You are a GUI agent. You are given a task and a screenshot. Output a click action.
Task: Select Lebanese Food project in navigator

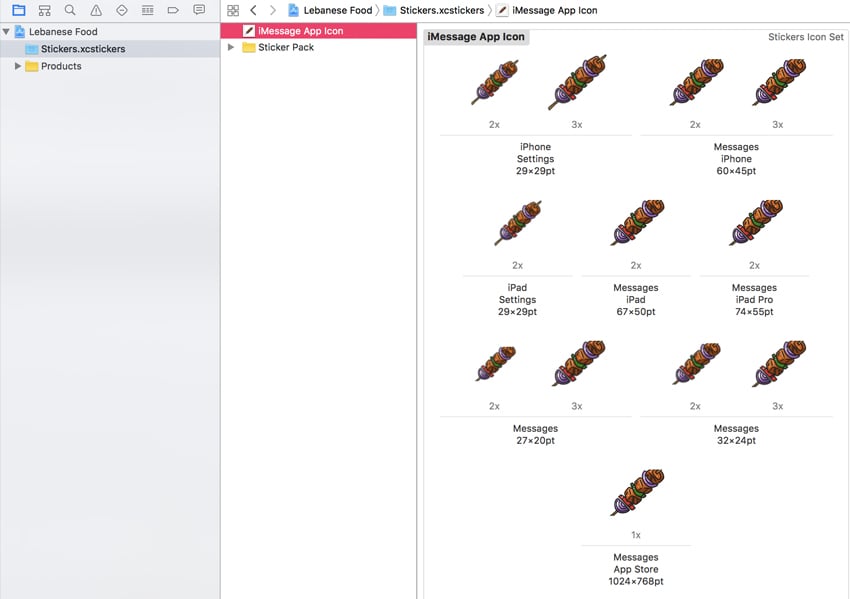63,31
